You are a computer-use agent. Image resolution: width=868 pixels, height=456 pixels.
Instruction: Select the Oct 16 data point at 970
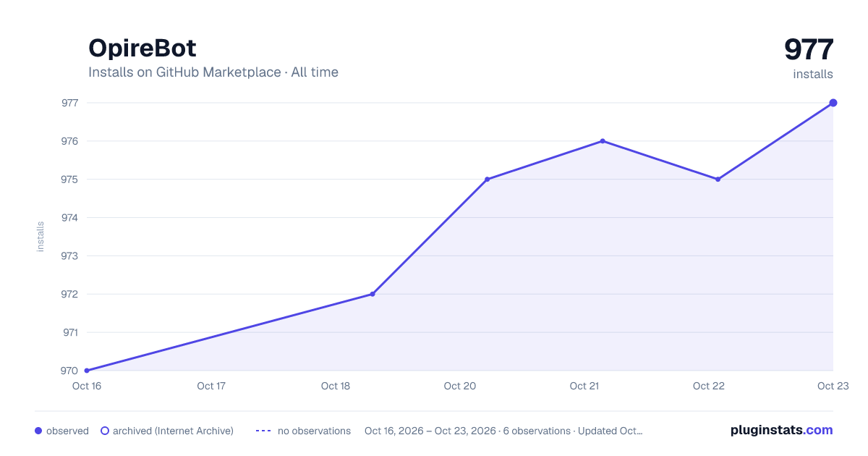coord(87,371)
